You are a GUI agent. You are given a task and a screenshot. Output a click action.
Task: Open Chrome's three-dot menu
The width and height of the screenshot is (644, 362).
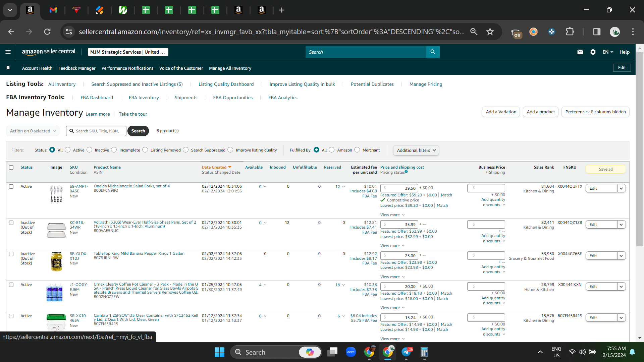click(x=633, y=32)
